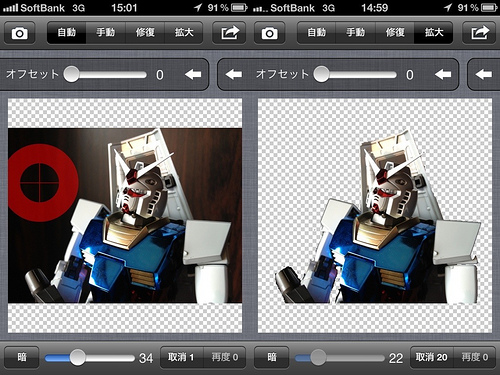
Task: Tap time 15:01 in status bar
Action: pos(124,8)
